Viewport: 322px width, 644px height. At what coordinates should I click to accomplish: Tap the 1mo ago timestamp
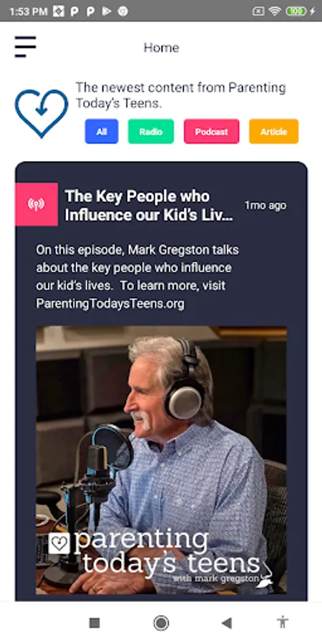point(265,205)
